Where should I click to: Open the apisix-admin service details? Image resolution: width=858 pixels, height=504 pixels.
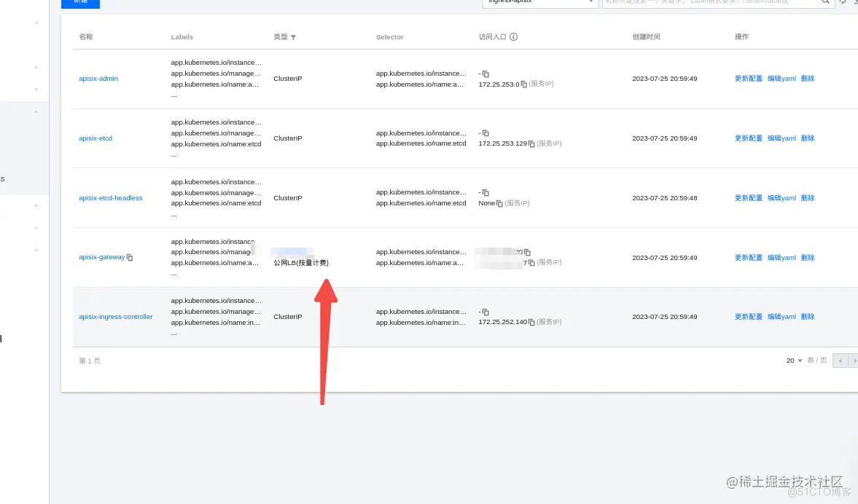[98, 79]
